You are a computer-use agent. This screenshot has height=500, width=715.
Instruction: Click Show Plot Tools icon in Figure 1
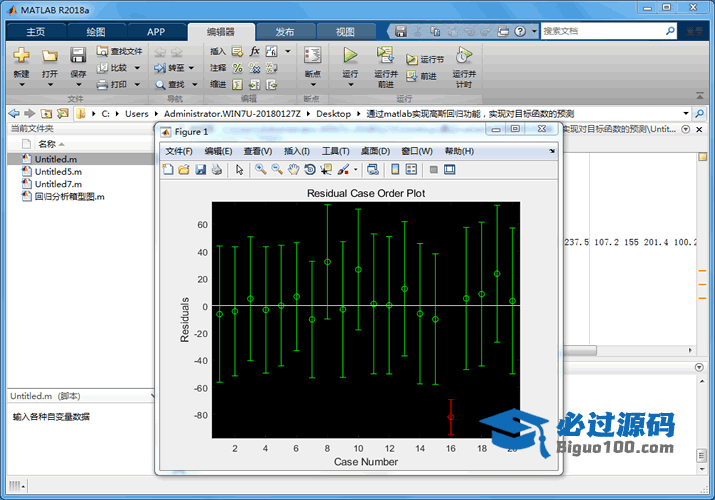click(x=450, y=170)
